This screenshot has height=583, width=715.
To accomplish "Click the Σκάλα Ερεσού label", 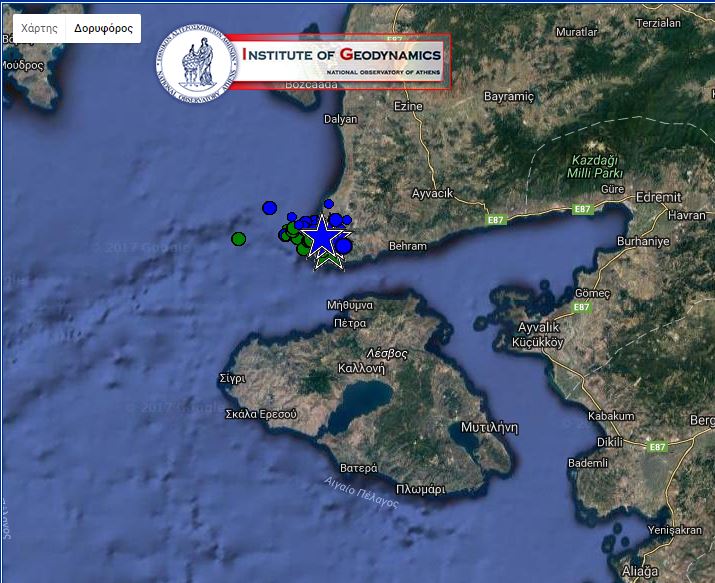I will [x=261, y=414].
